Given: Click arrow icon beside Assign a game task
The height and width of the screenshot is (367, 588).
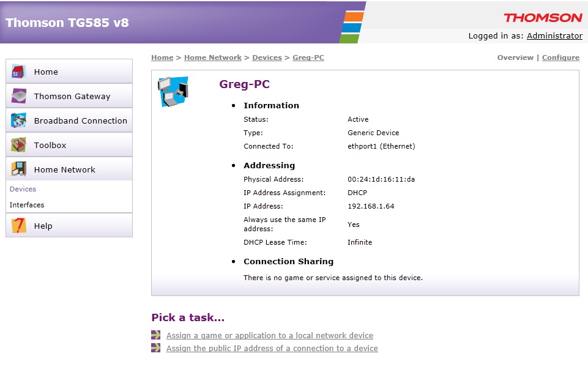Looking at the screenshot, I should (155, 335).
